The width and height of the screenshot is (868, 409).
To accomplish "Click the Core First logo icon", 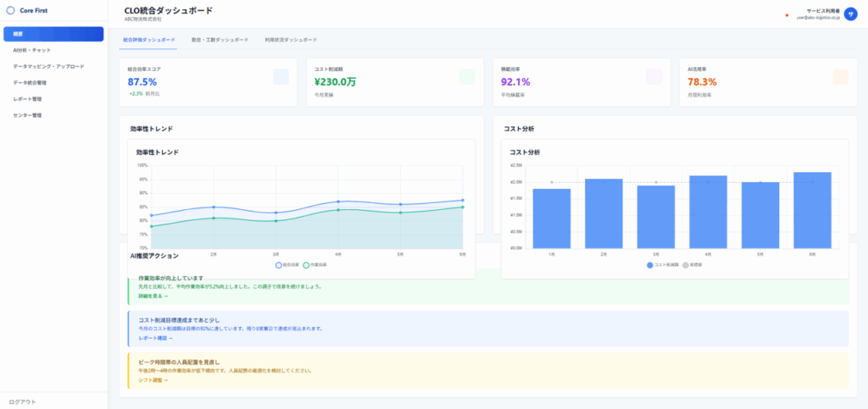I will tap(10, 11).
